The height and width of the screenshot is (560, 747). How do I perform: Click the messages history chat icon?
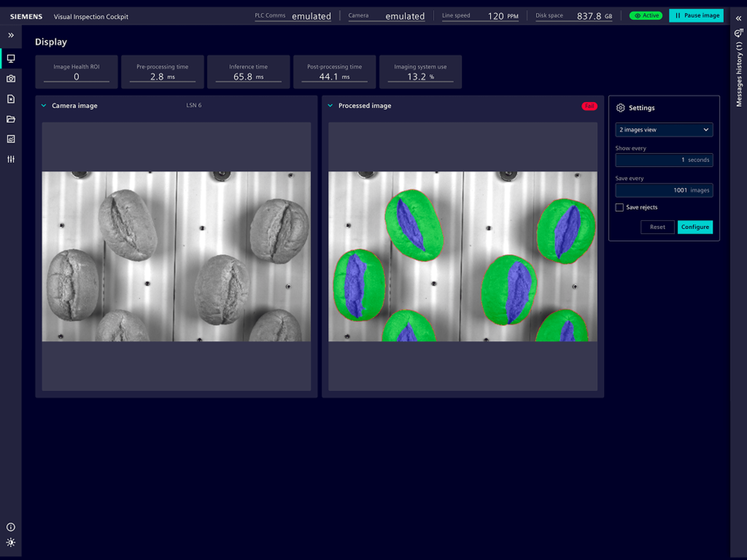click(x=739, y=33)
